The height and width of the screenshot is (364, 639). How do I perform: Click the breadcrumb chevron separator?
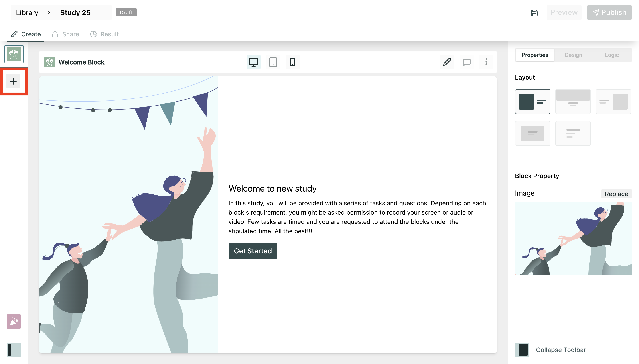49,12
